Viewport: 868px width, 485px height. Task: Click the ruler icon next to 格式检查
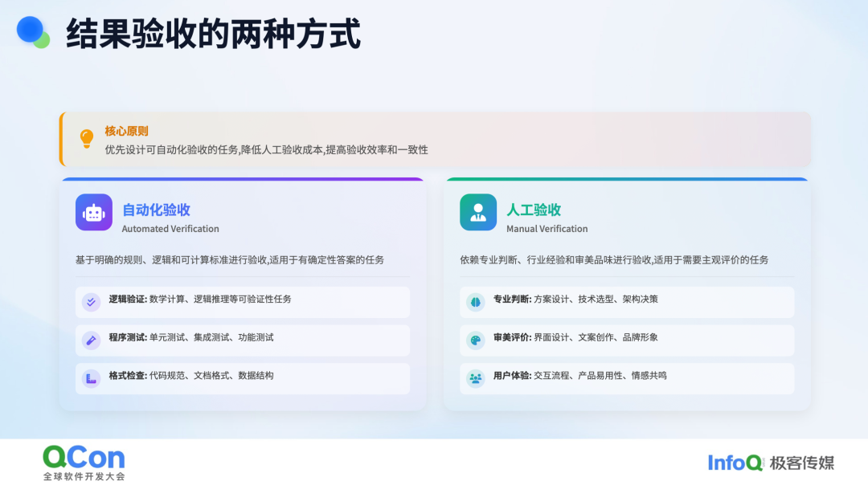(x=92, y=378)
